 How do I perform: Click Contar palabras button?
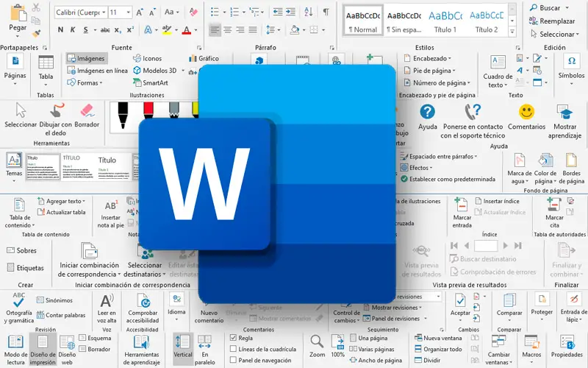pyautogui.click(x=61, y=316)
